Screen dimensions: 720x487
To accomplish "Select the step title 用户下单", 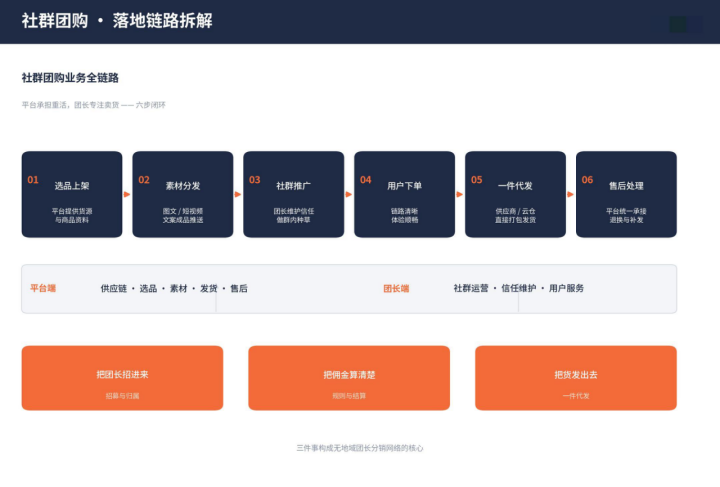I will click(405, 186).
